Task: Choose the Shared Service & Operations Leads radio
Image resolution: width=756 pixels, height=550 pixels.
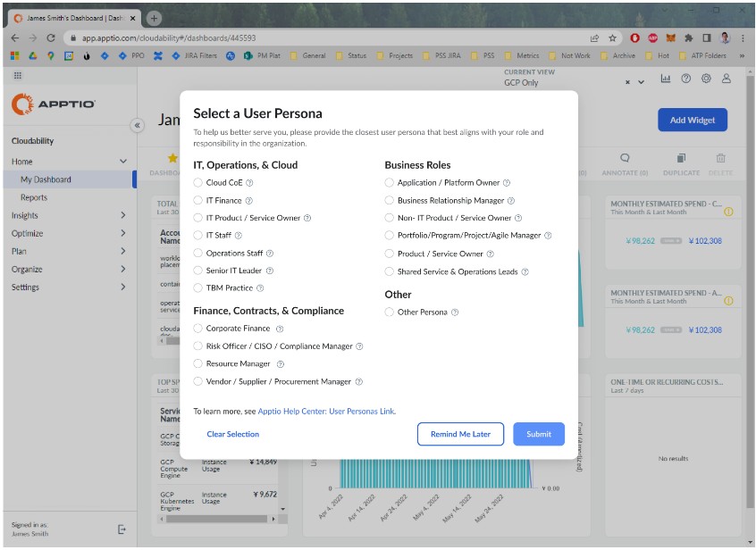Action: pyautogui.click(x=389, y=272)
